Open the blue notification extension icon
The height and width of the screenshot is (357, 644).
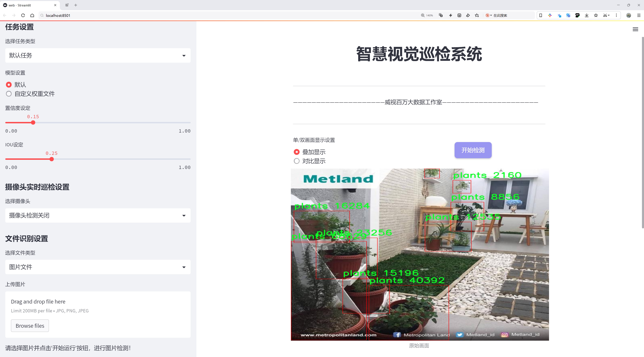pos(559,15)
